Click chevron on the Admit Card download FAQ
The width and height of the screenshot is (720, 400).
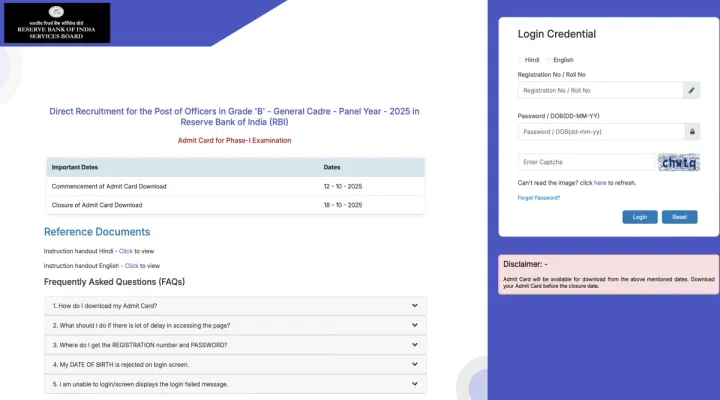pyautogui.click(x=414, y=306)
